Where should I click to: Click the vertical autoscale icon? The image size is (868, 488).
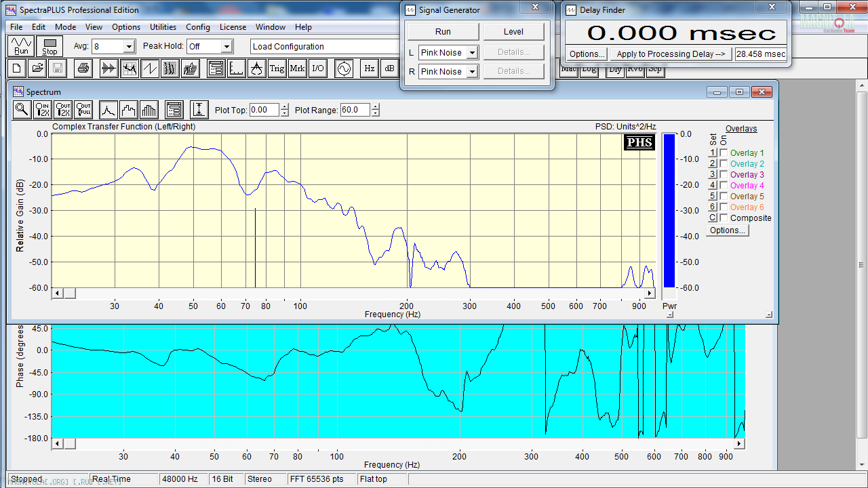tap(199, 109)
